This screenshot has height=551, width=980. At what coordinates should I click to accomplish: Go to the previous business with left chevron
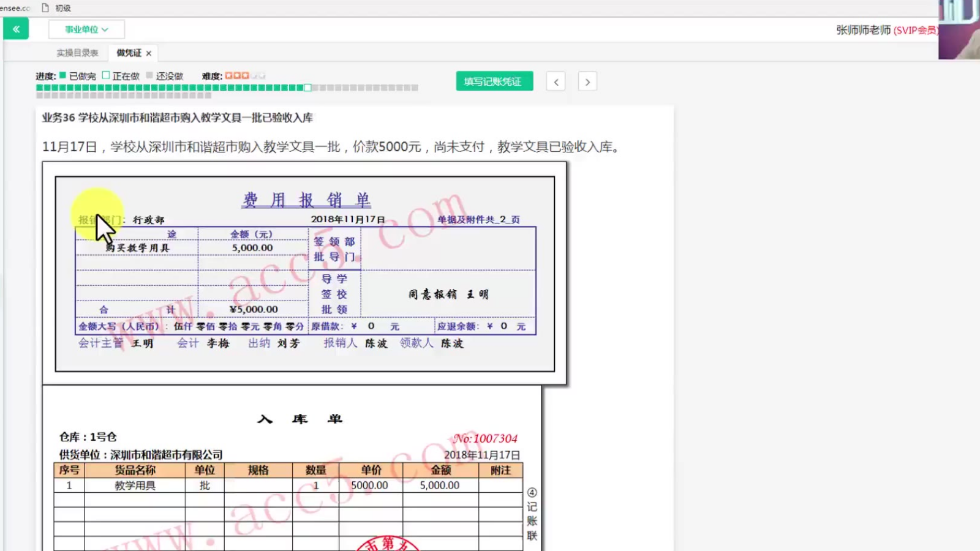coord(556,82)
